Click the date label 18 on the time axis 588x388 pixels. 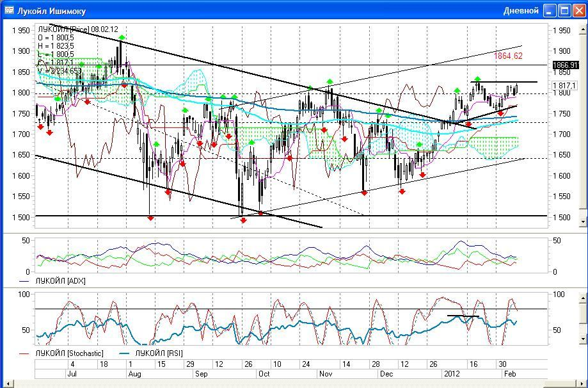[x=104, y=364]
